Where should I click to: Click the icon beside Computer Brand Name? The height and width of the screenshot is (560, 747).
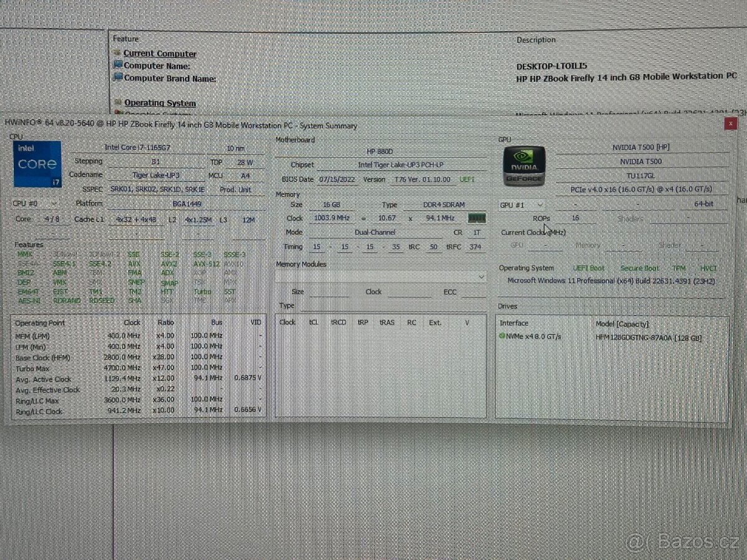coord(117,78)
